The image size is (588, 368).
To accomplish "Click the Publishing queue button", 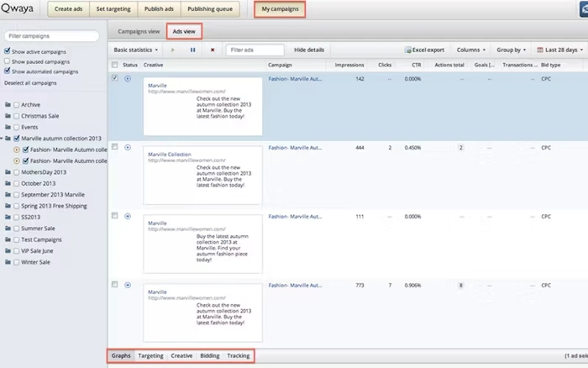I will pyautogui.click(x=210, y=9).
